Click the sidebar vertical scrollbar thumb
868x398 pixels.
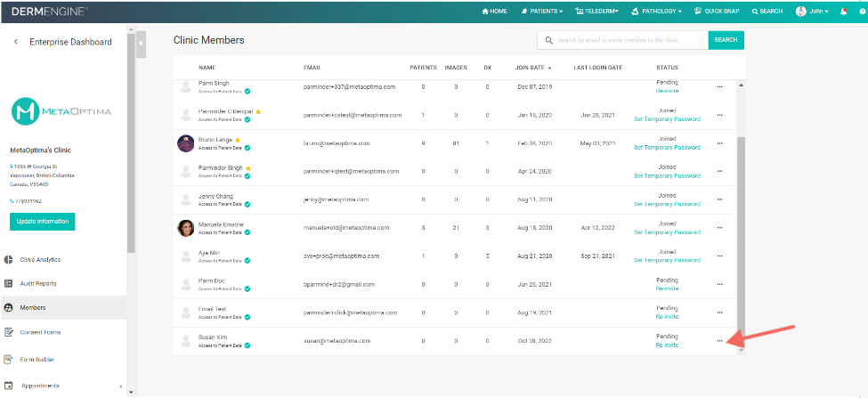(131, 142)
